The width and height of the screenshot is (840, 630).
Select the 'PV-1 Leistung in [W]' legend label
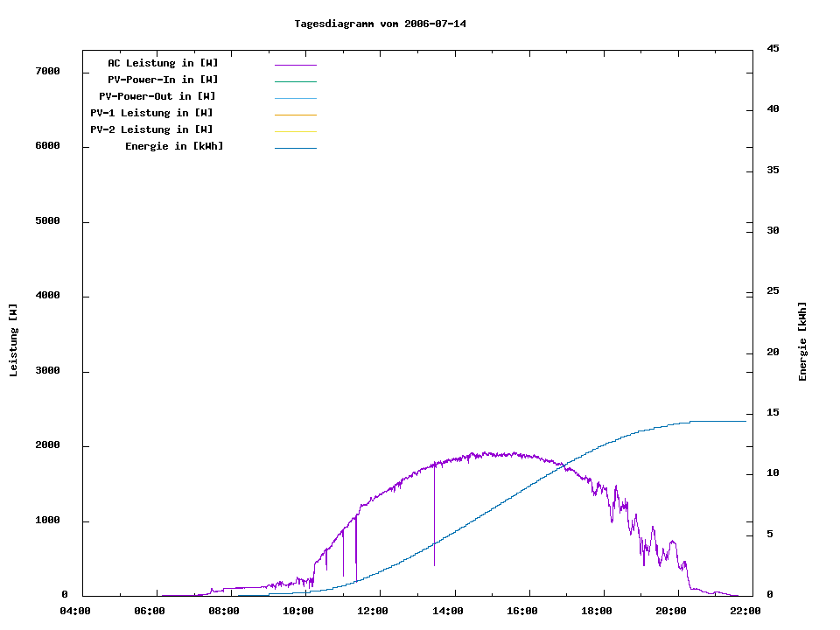151,113
